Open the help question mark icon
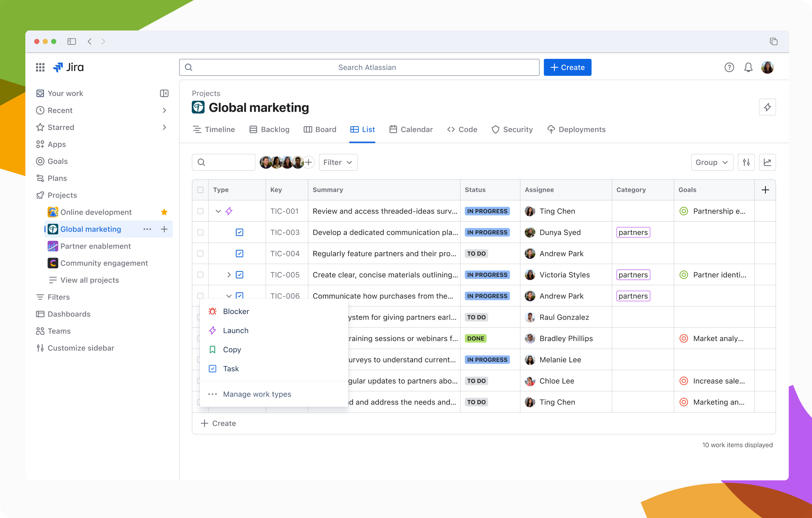Screen dimensions: 812x518 729,67
